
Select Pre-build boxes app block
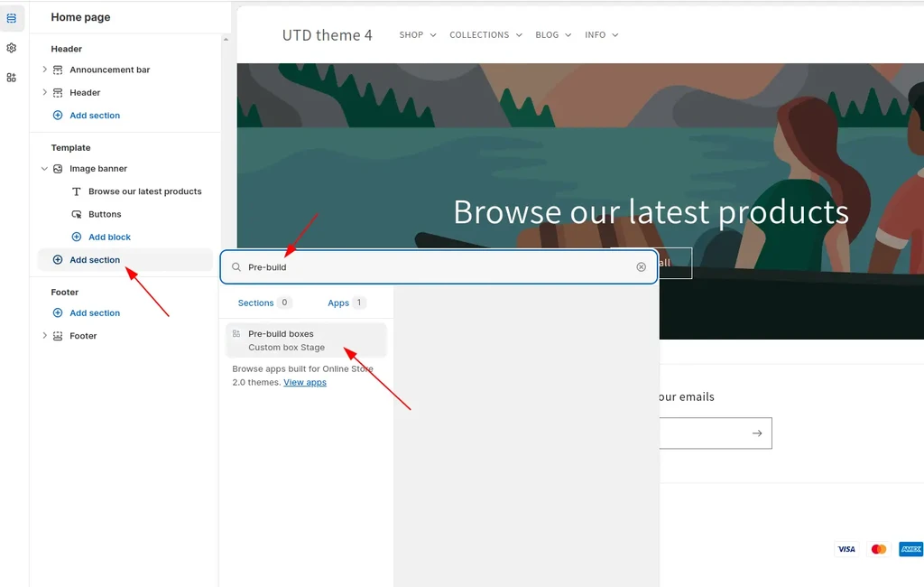pos(306,340)
